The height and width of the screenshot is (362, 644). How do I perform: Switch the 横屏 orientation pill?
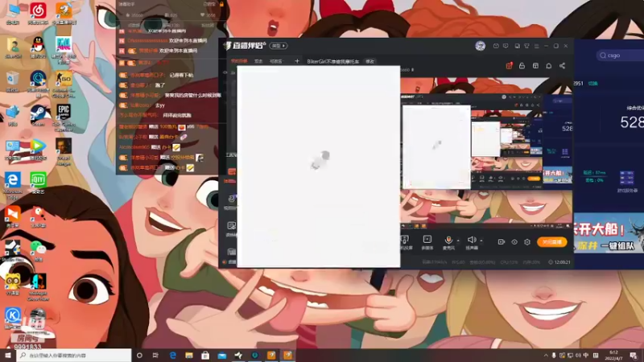click(279, 46)
